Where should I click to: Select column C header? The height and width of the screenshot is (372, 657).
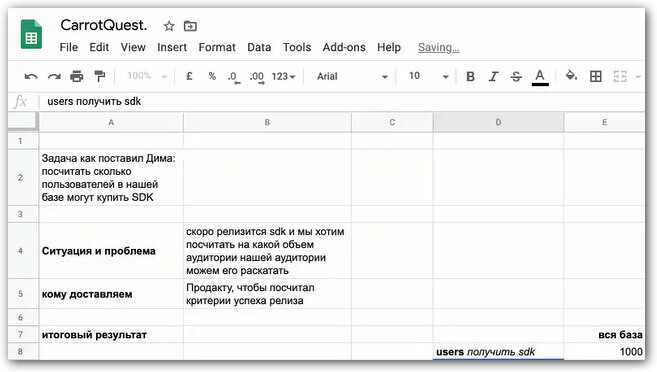392,122
